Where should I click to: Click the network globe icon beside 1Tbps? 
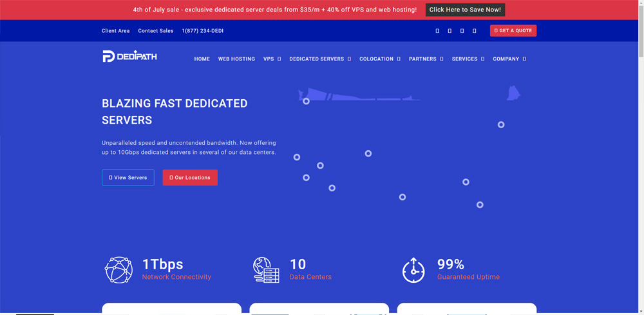pos(118,270)
